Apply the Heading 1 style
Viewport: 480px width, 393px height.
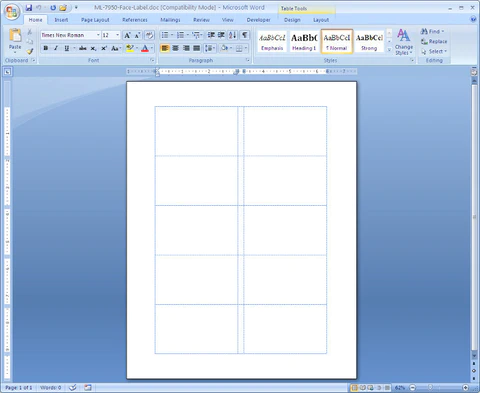304,42
